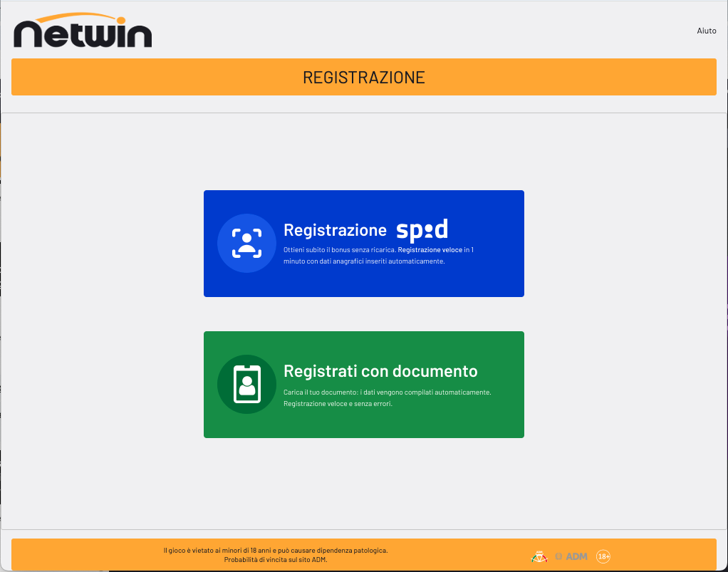Click 'Registrazione veloce e senza errori' text

(x=338, y=404)
